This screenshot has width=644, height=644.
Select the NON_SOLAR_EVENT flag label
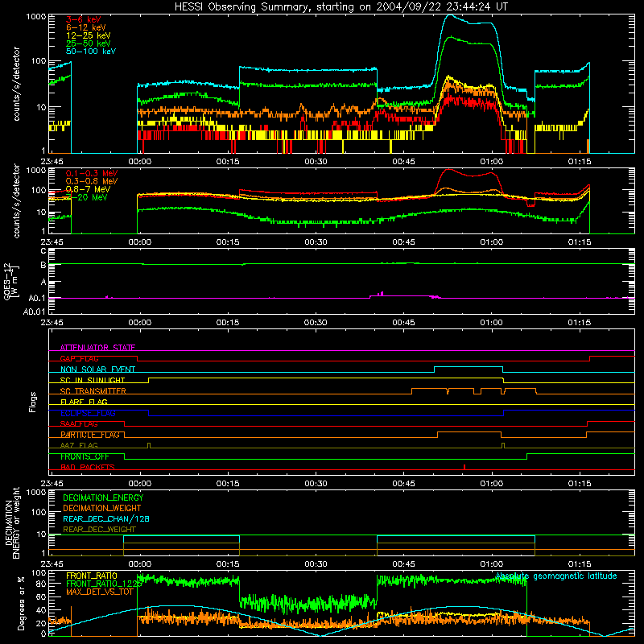(x=97, y=369)
